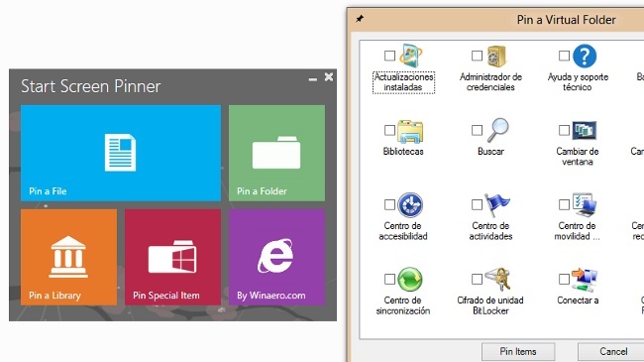Select the Conectar a icon
This screenshot has width=644, height=362.
[x=585, y=280]
